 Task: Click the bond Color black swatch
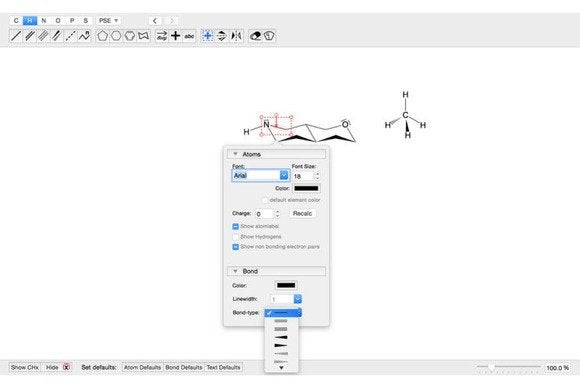286,285
